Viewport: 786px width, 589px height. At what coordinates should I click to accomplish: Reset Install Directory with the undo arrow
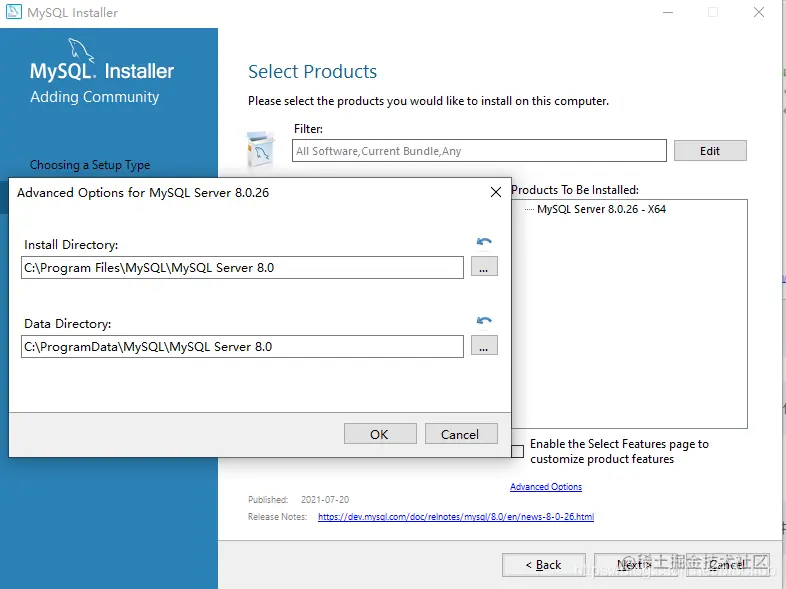[484, 242]
